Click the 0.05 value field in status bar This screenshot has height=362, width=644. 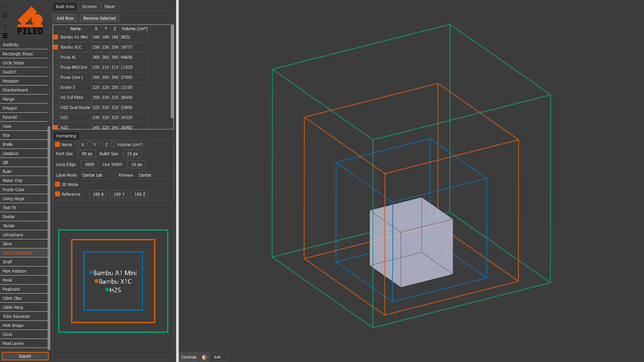point(219,357)
